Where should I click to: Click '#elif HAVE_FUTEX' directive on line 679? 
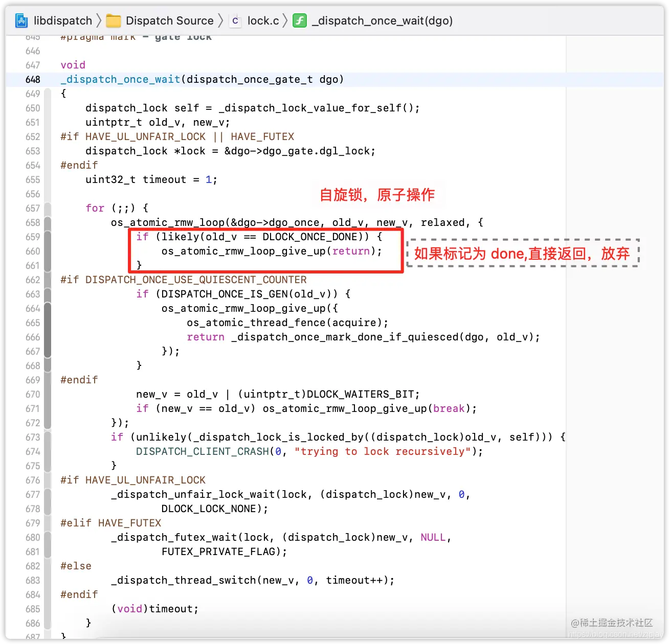point(111,523)
